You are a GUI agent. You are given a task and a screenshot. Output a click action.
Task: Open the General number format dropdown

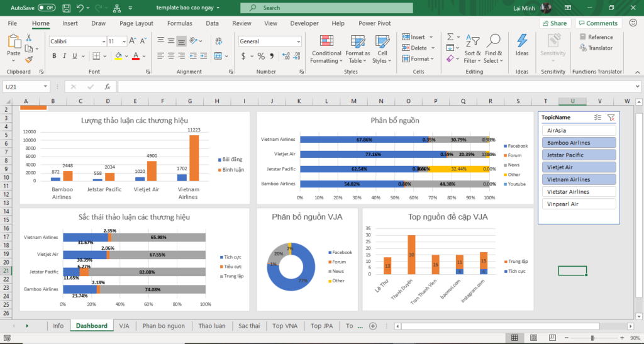[298, 42]
